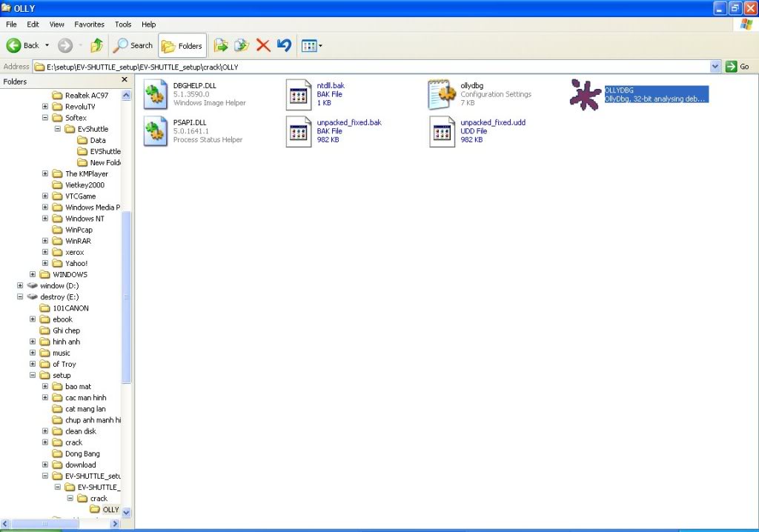
Task: Open the View menu
Action: point(56,24)
